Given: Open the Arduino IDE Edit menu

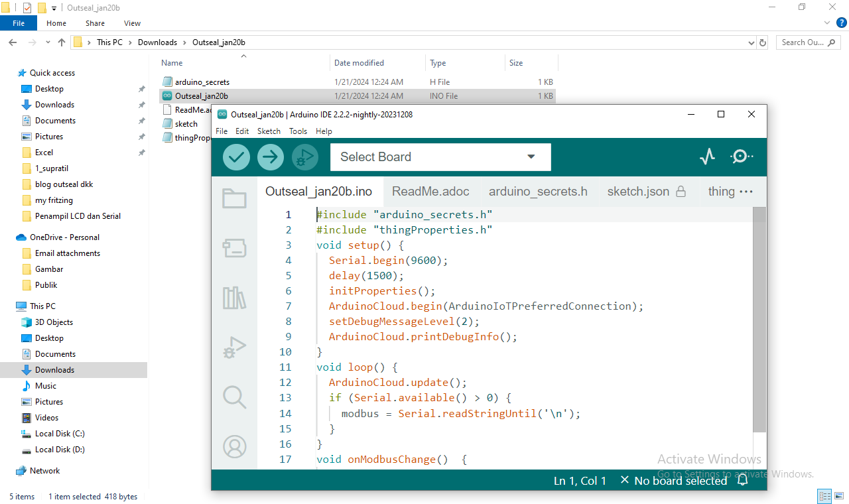Looking at the screenshot, I should pyautogui.click(x=242, y=131).
